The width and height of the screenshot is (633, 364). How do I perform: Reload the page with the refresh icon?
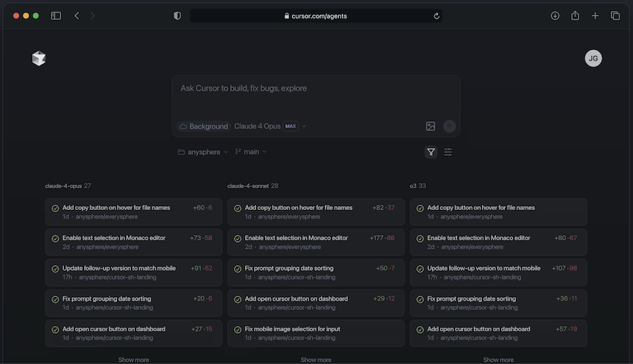(x=436, y=16)
